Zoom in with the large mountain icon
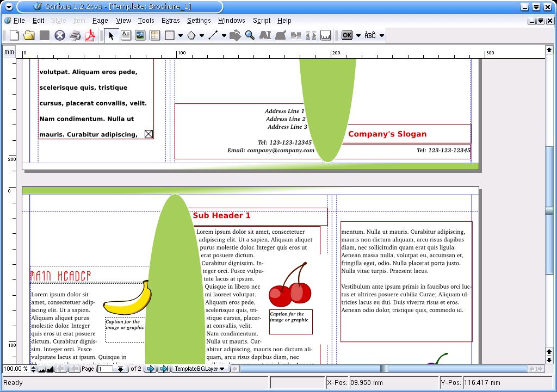The image size is (557, 392). point(49,369)
